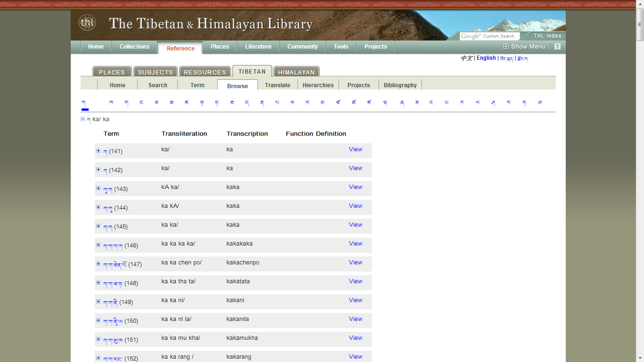The height and width of the screenshot is (362, 644).
Task: Click the T text-size icon in toolbar
Action: pos(557,47)
